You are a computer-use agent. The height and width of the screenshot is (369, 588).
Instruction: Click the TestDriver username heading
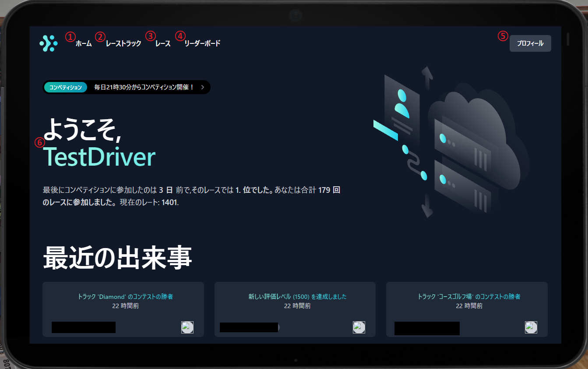tap(99, 157)
